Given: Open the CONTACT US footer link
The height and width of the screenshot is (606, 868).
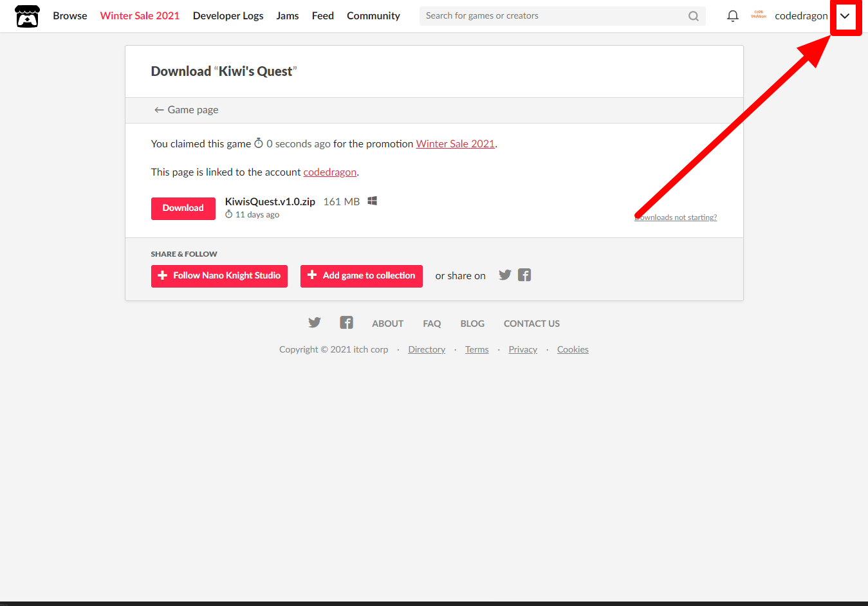Looking at the screenshot, I should (x=531, y=324).
